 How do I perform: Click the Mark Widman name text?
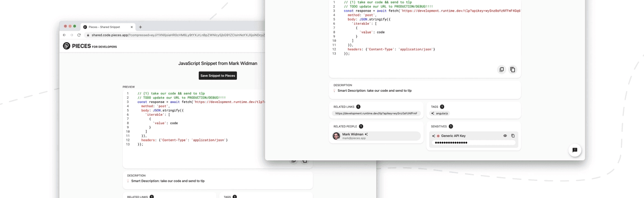[x=353, y=134]
